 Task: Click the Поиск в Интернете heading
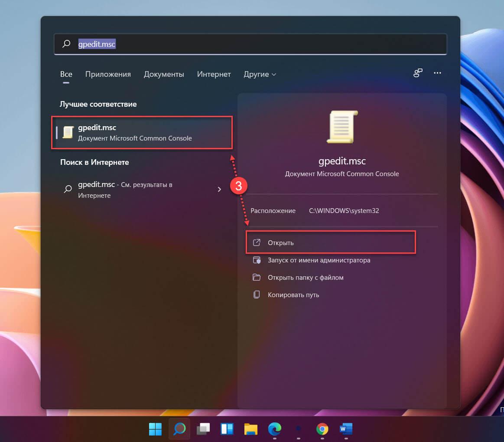point(94,162)
